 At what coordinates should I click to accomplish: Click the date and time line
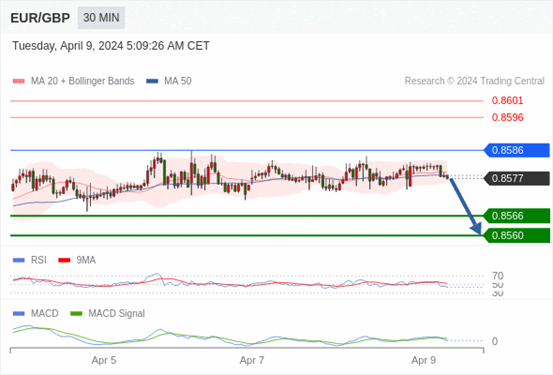(x=111, y=46)
